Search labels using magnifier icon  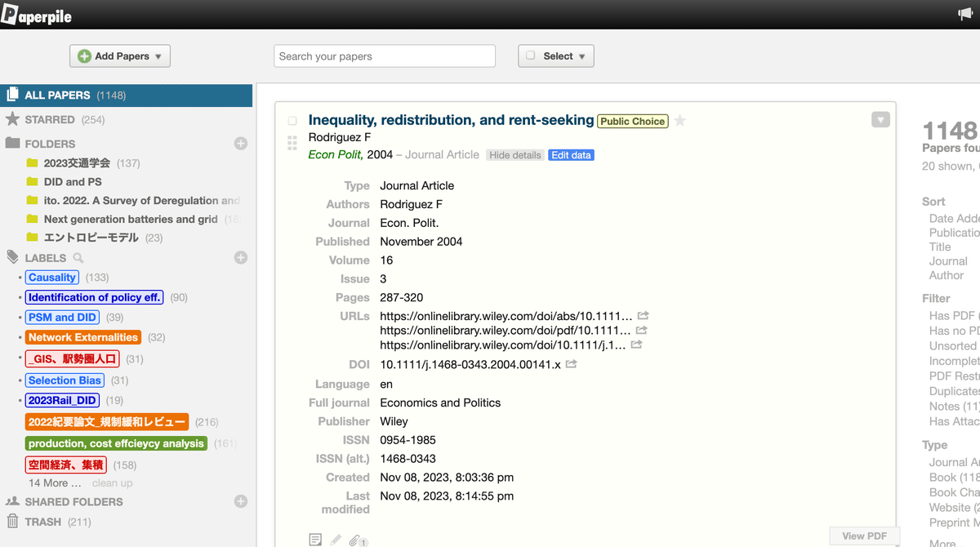pos(79,258)
